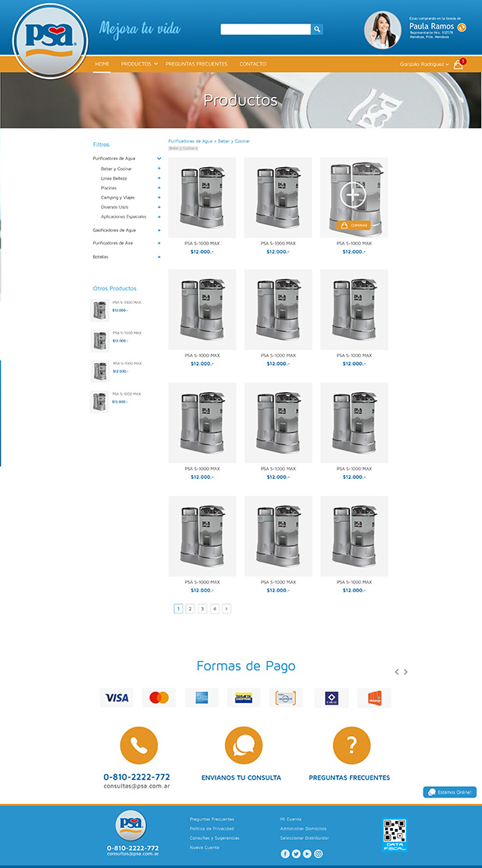Image resolution: width=482 pixels, height=868 pixels.
Task: Click the Mejora tu vida slogan
Action: [140, 29]
